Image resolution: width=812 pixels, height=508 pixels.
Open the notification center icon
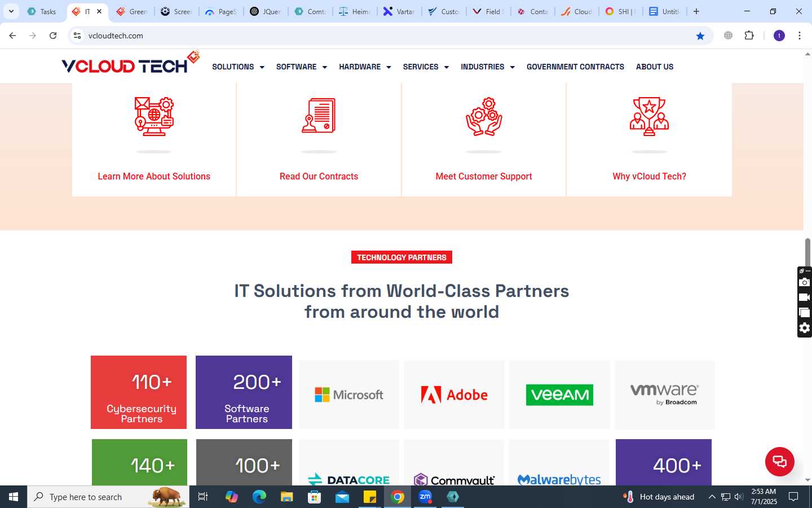click(793, 497)
